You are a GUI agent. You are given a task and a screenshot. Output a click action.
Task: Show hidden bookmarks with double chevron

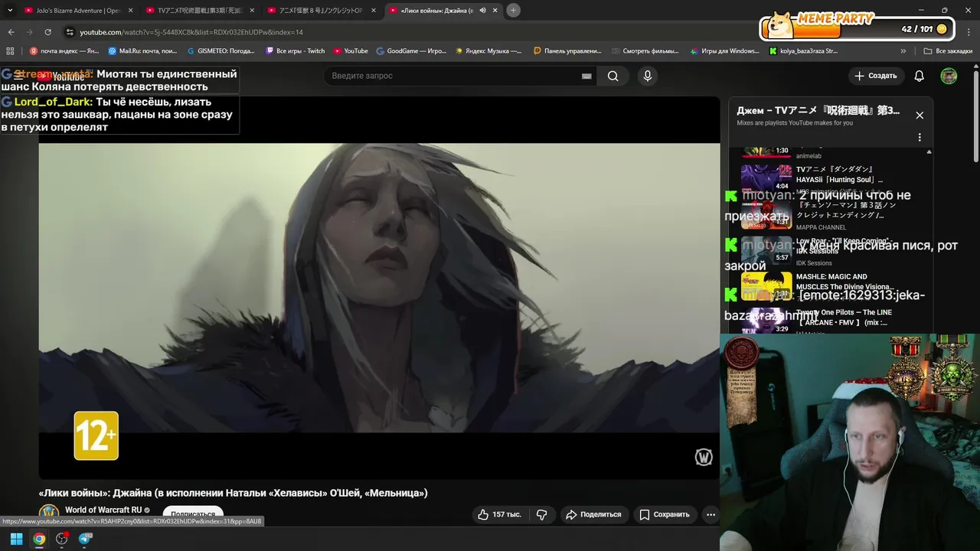click(x=903, y=51)
